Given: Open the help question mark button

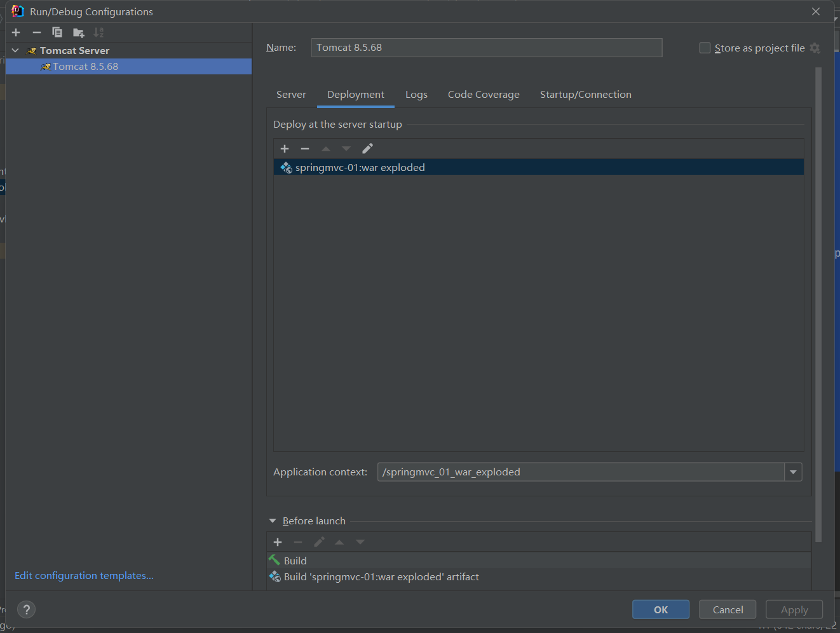Looking at the screenshot, I should [26, 609].
